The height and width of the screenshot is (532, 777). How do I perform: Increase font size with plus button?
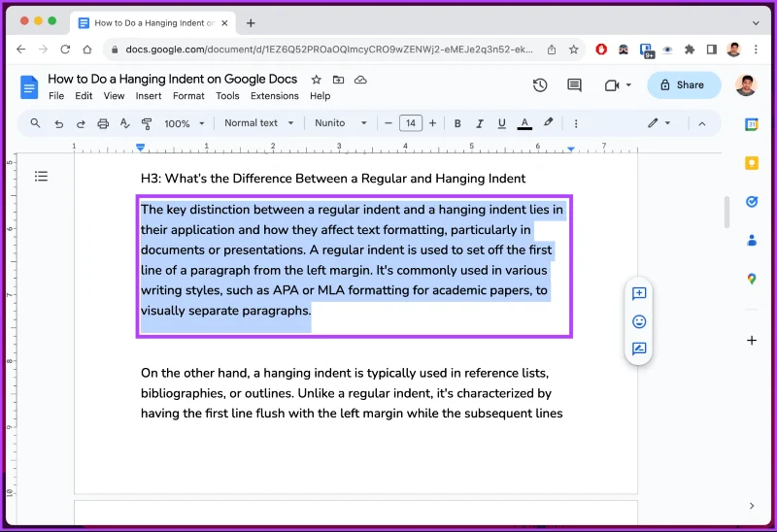432,123
